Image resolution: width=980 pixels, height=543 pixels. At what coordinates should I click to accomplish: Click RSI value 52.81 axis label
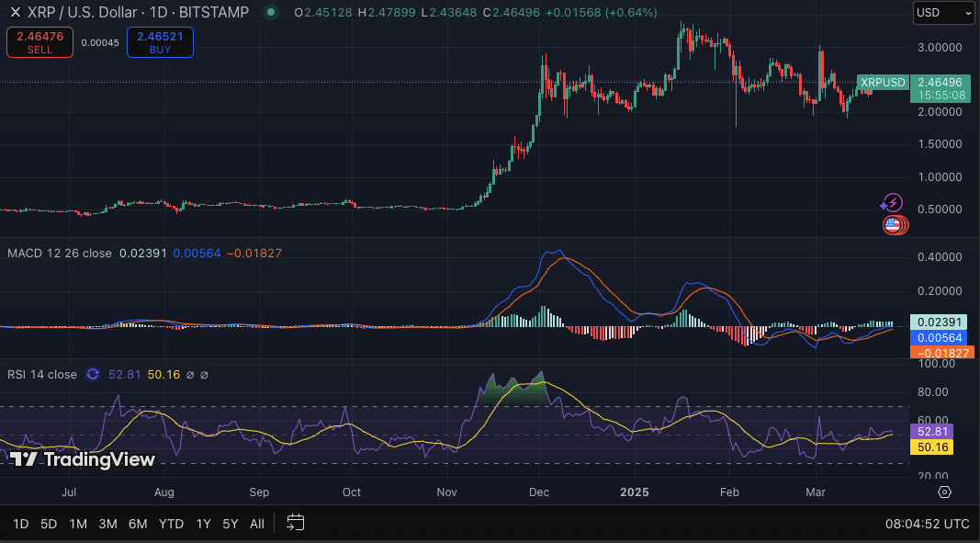pyautogui.click(x=932, y=432)
